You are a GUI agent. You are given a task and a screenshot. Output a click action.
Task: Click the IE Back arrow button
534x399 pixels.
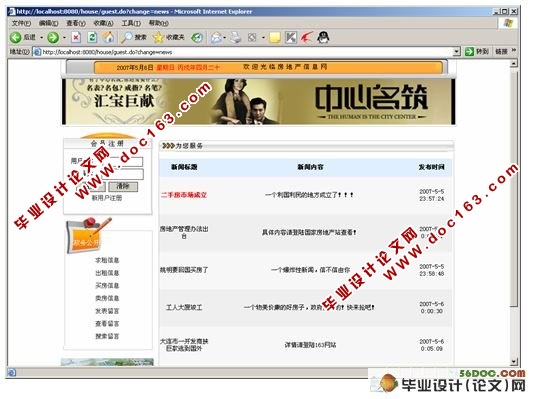tap(15, 37)
